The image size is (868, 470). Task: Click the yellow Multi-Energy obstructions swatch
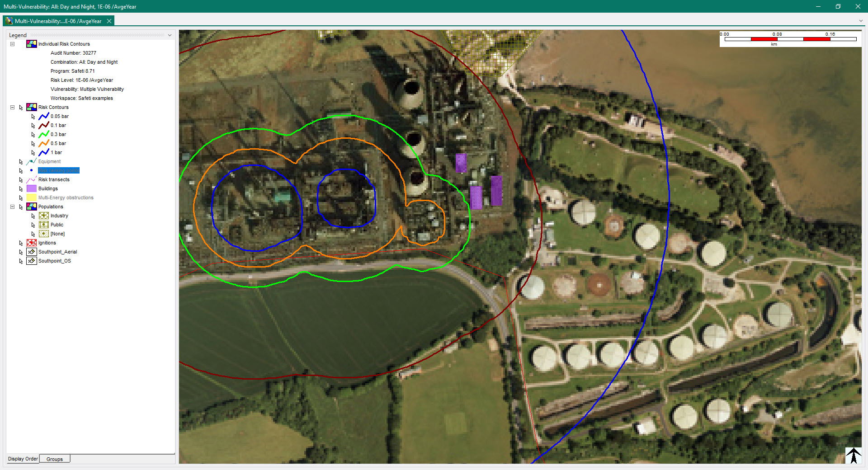(31, 197)
